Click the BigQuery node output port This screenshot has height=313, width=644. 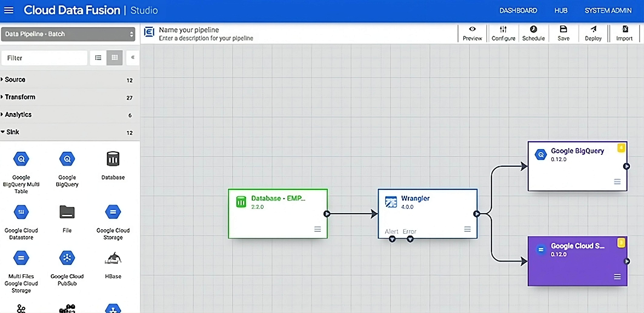coord(626,166)
